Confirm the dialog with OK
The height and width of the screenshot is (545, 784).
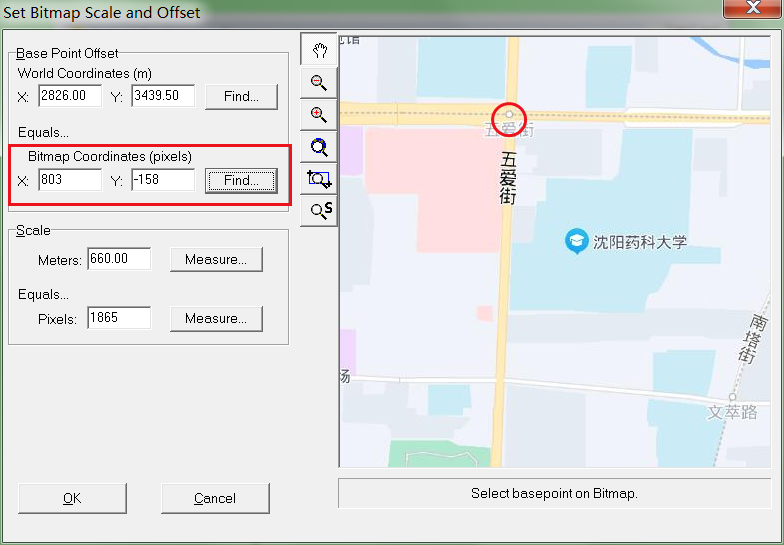point(72,498)
